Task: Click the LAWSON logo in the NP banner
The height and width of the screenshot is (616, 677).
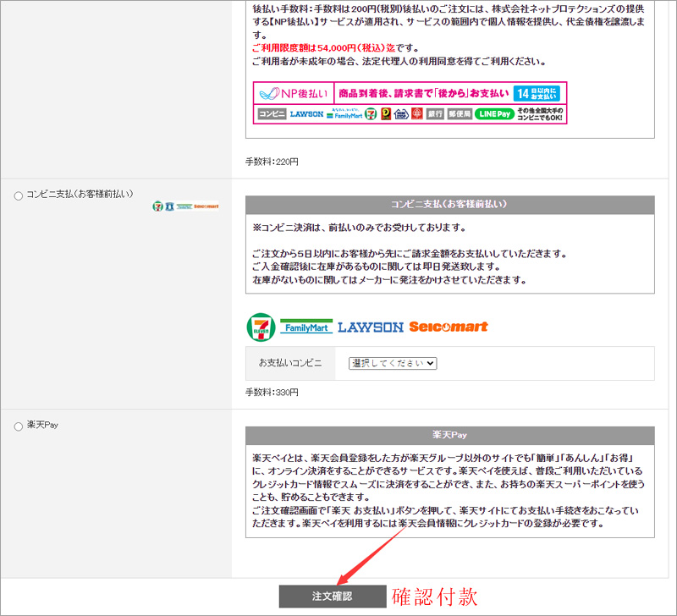Action: pos(305,114)
